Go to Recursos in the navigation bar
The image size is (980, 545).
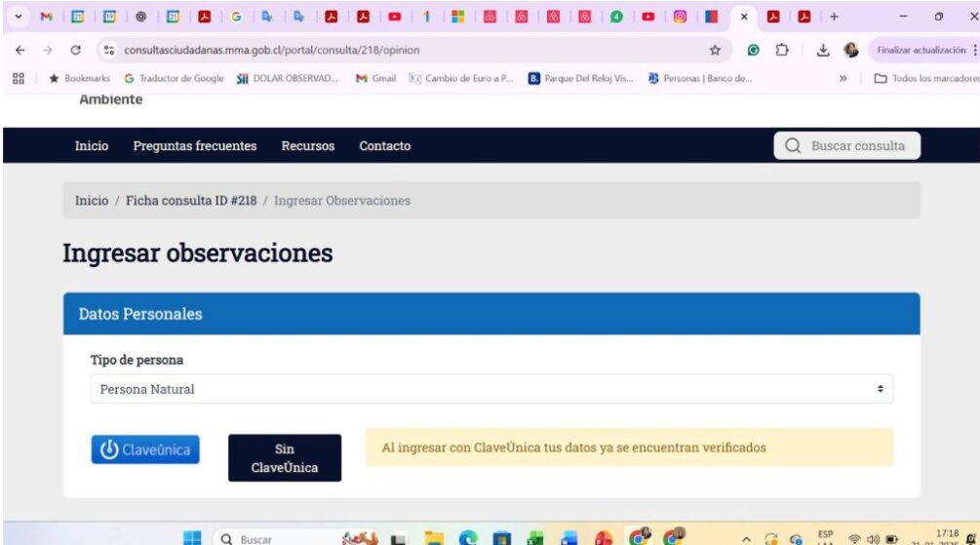point(307,146)
